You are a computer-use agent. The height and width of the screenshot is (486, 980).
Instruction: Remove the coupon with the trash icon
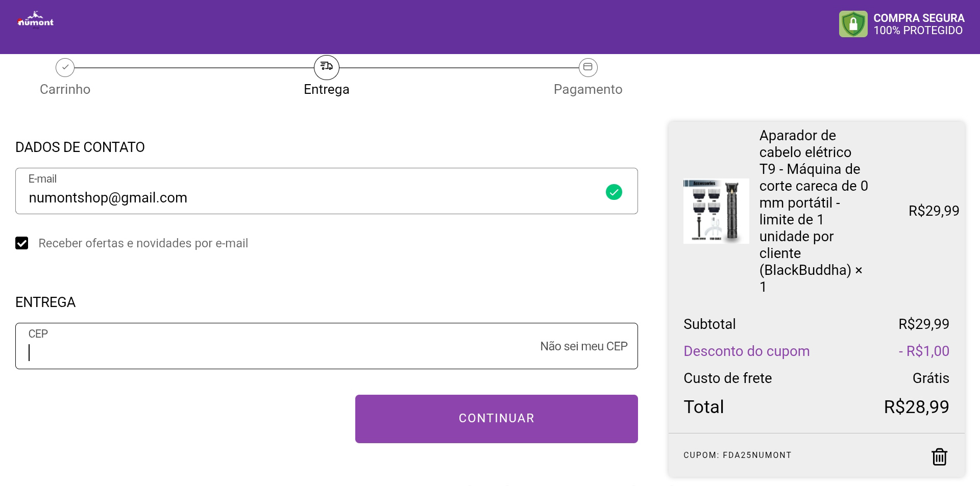(x=939, y=456)
